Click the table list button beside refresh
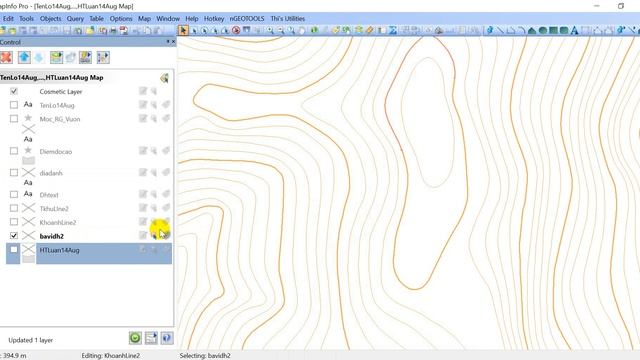Viewport: 640px width, 360px height. (151, 338)
